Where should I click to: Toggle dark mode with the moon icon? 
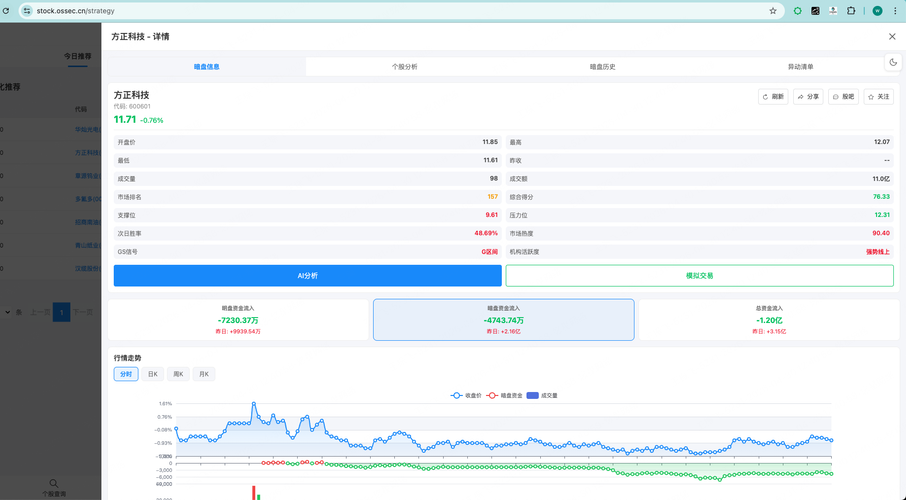coord(893,62)
